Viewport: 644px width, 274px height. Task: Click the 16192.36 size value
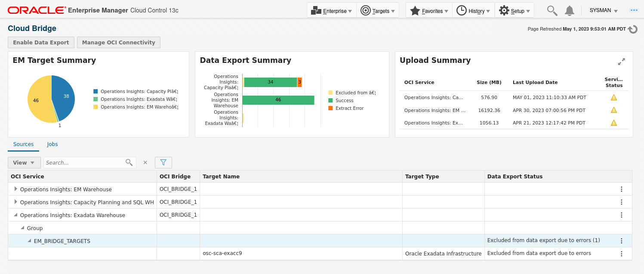tap(489, 110)
